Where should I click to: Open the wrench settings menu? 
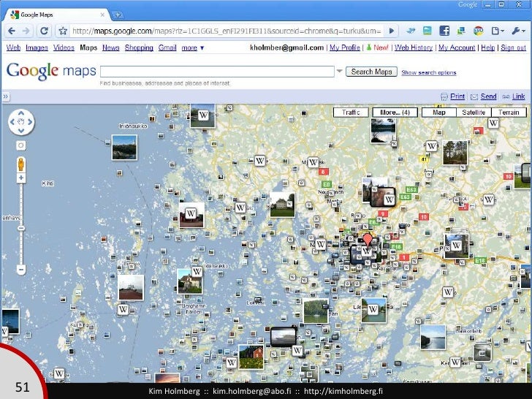(518, 31)
